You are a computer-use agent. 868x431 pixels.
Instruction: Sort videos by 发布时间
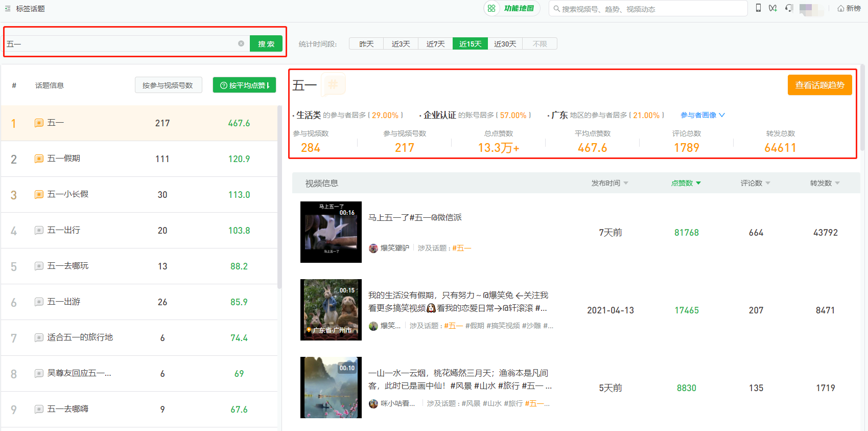[x=610, y=183]
